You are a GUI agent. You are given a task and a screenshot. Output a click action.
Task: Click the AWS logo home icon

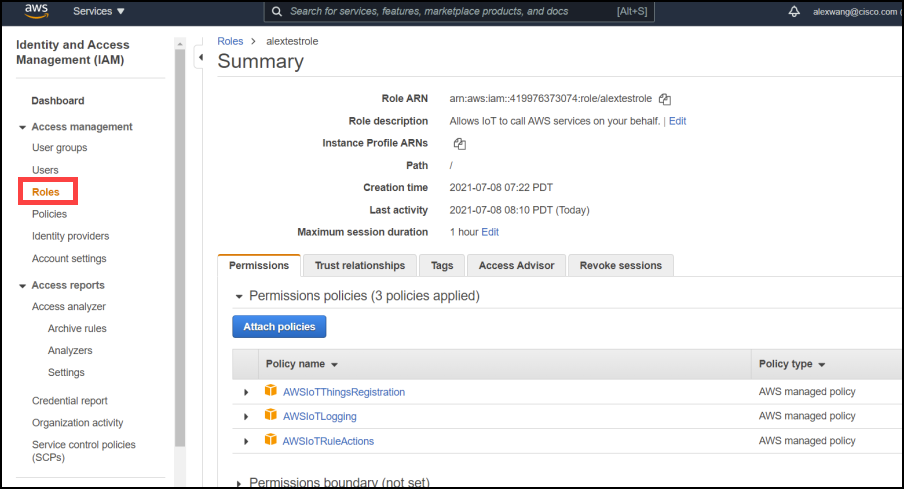coord(37,11)
